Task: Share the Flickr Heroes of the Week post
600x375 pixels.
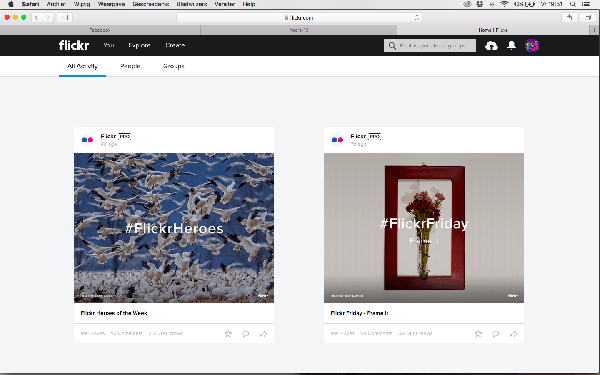Action: (264, 334)
